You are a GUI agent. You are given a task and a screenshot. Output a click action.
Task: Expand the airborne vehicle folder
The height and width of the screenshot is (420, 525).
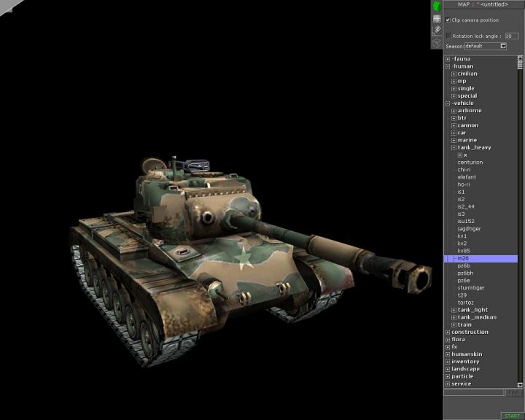454,111
